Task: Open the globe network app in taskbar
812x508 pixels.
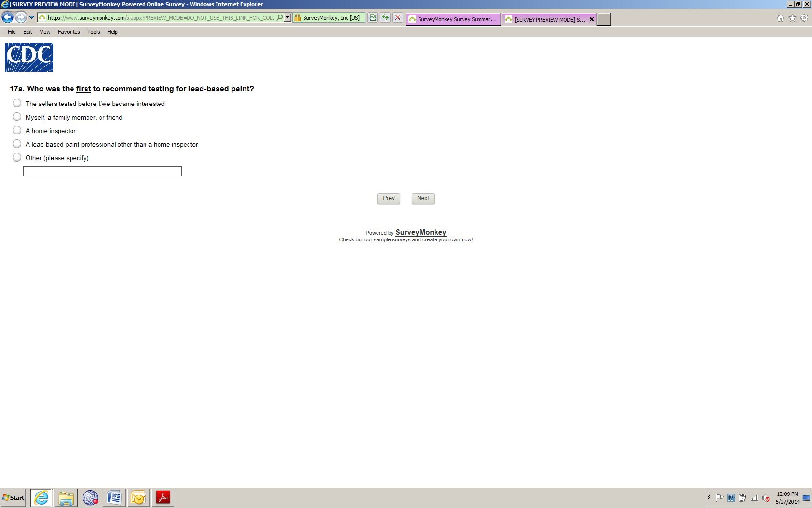Action: 90,497
